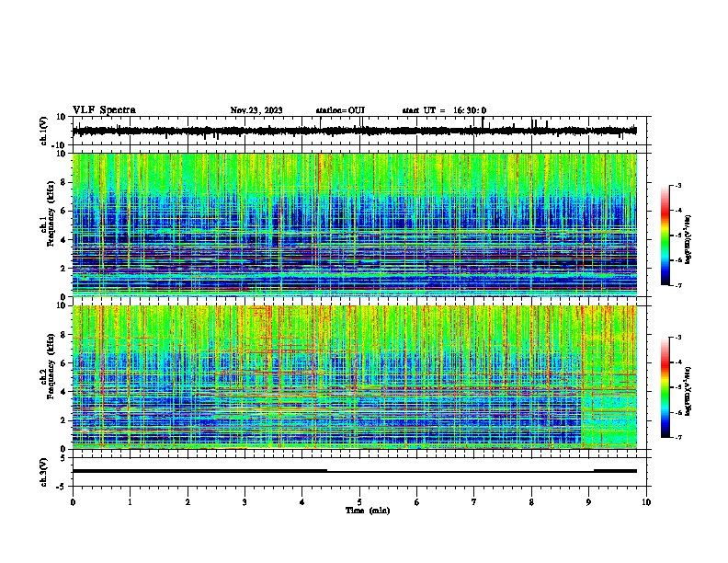Click the "start UT = 16:30:0" header text
Image resolution: width=728 pixels, height=563 pixels.
pyautogui.click(x=444, y=110)
